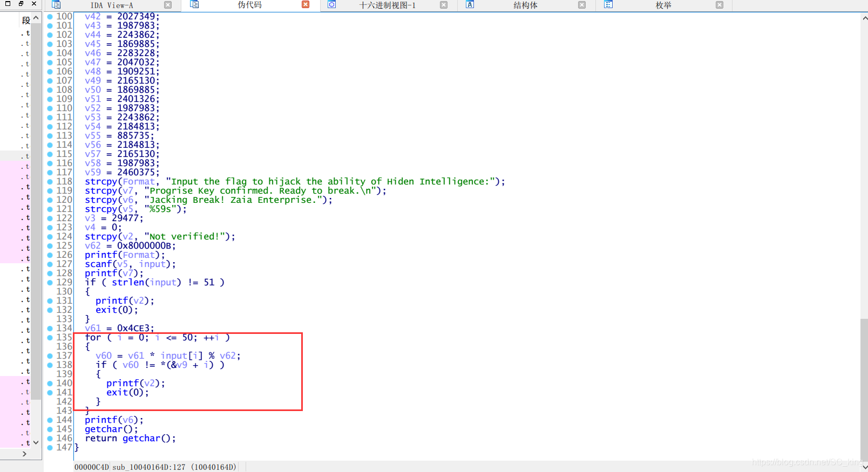Click printf(Format) on line 126
868x472 pixels.
pyautogui.click(x=123, y=255)
